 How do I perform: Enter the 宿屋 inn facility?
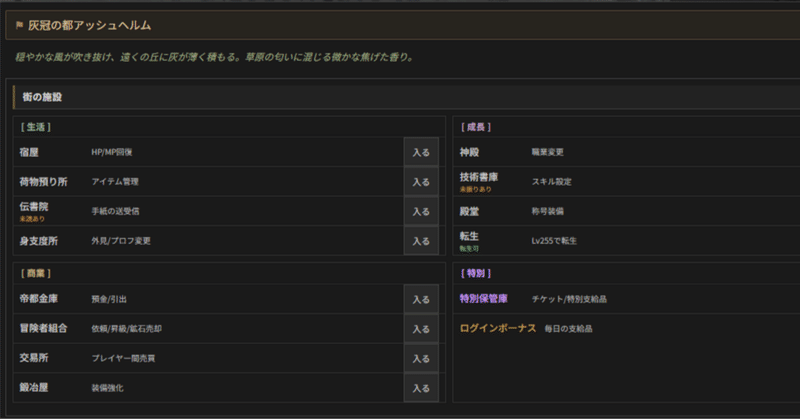(421, 152)
